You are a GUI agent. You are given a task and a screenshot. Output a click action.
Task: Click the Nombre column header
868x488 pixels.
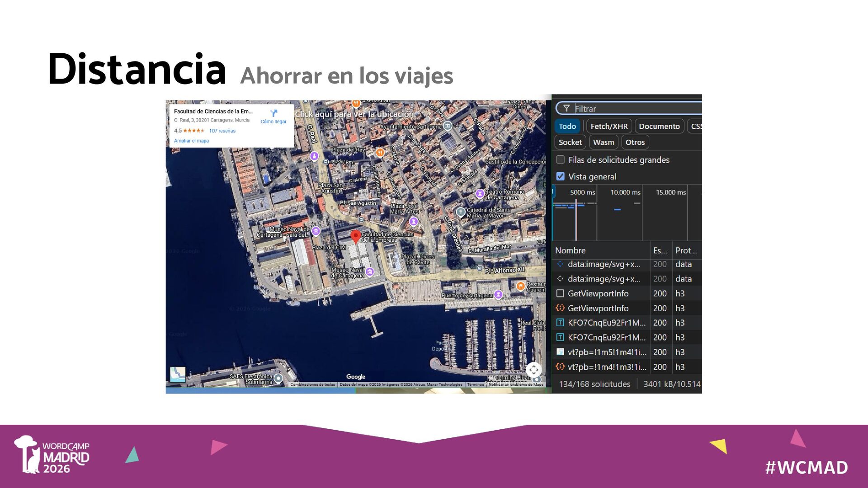570,250
